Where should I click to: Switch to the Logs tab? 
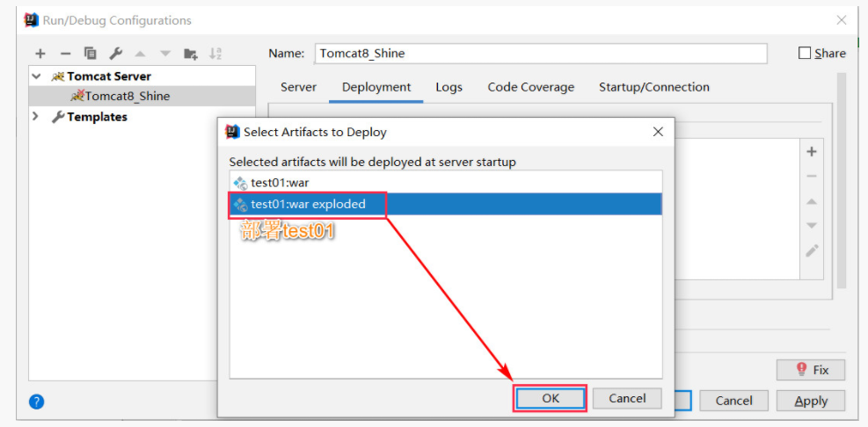449,87
